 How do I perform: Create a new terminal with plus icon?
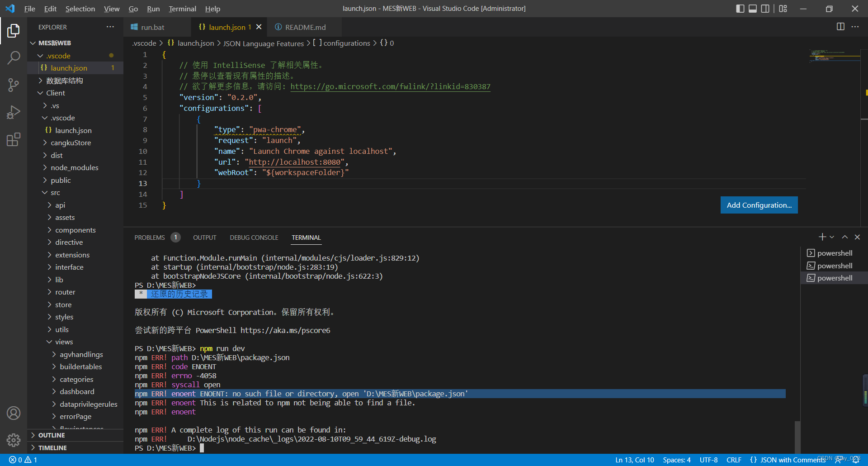(822, 237)
